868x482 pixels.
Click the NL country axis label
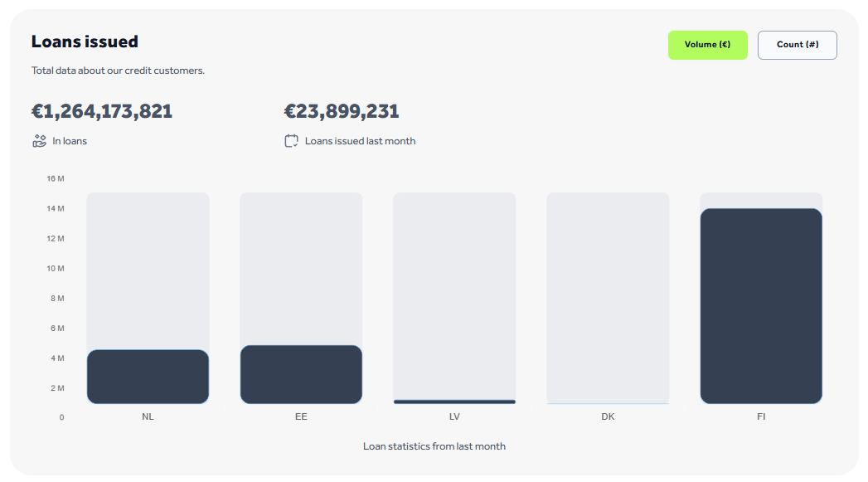(148, 416)
